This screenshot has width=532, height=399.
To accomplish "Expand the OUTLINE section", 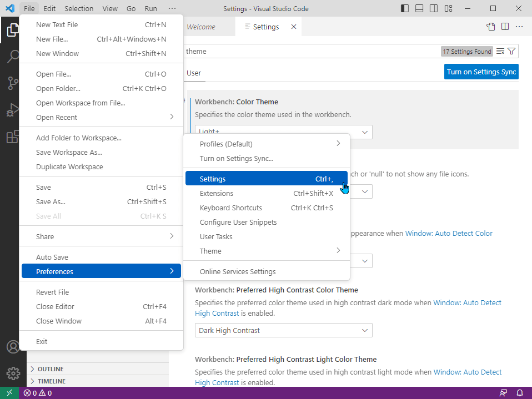I will (51, 369).
